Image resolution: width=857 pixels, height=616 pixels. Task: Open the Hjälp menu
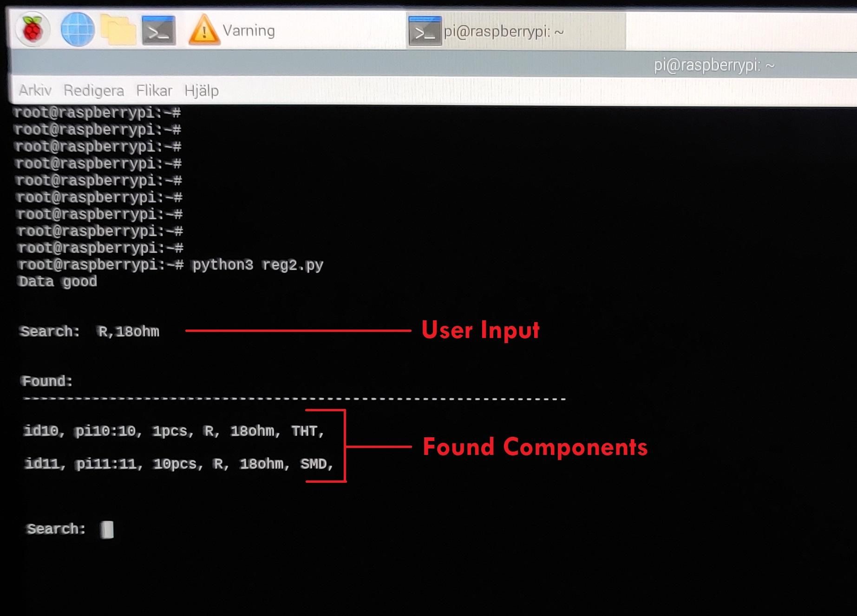[202, 91]
